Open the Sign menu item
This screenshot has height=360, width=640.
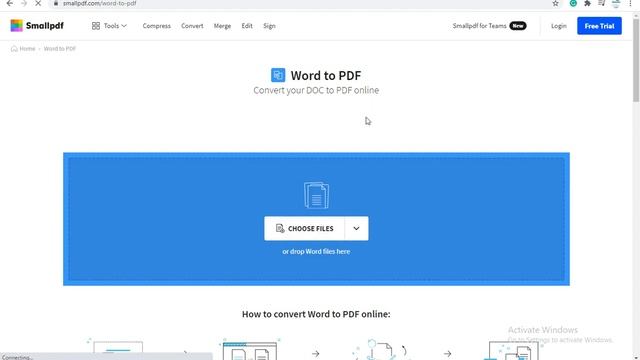click(269, 26)
